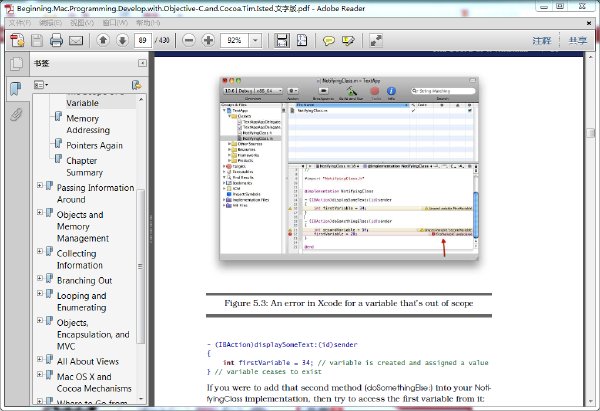Open the 文件(F) menu
The width and height of the screenshot is (600, 411).
(x=20, y=23)
